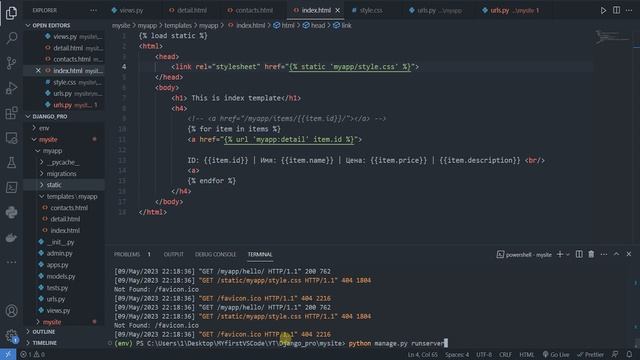
Task: Open the Remote Explorer view
Action: coord(11,138)
